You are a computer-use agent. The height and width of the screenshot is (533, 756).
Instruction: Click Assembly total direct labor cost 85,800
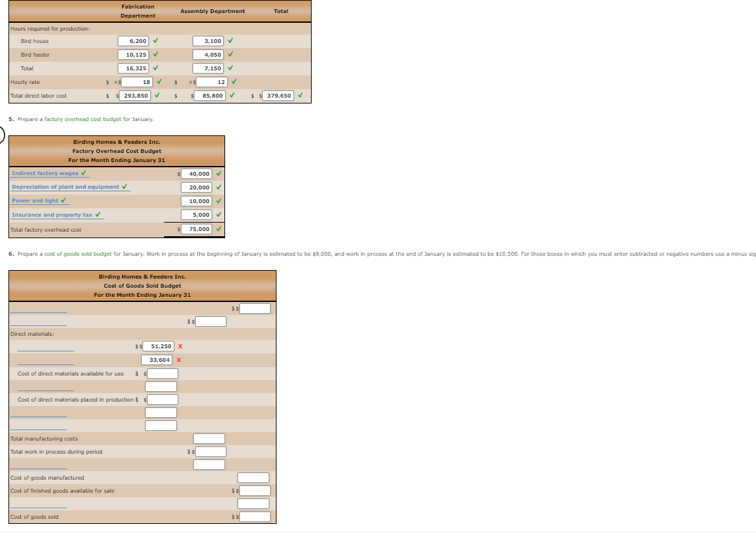pos(209,96)
